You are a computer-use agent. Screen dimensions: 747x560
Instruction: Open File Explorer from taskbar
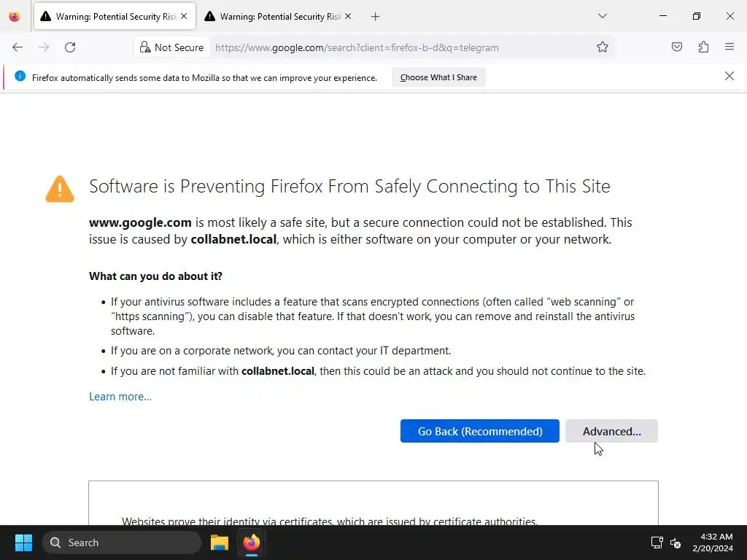pos(219,542)
